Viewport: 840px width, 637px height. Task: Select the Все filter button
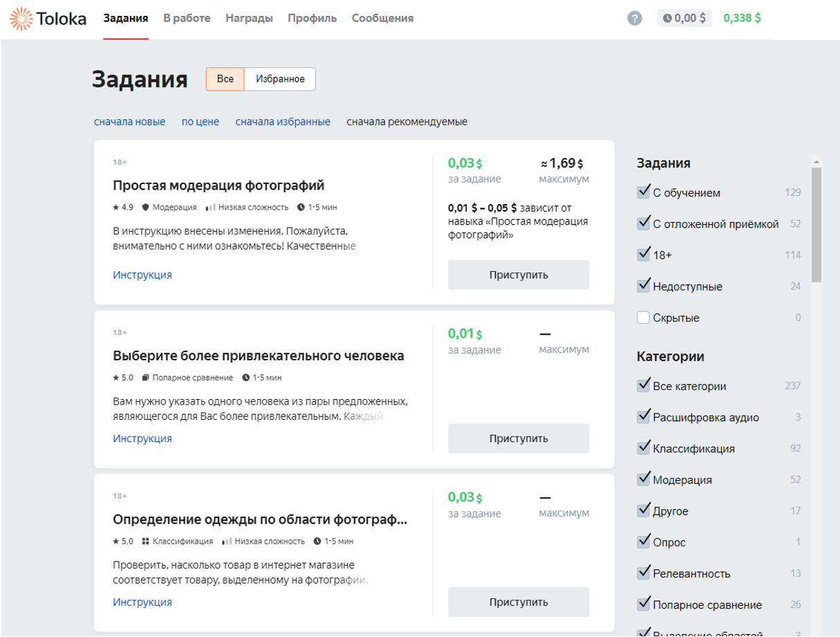225,79
